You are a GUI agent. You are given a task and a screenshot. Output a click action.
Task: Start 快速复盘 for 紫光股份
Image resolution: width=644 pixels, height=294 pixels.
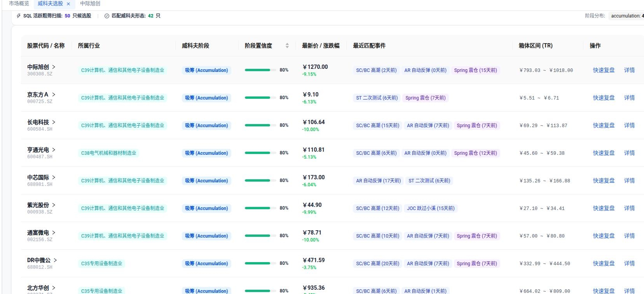pos(604,208)
